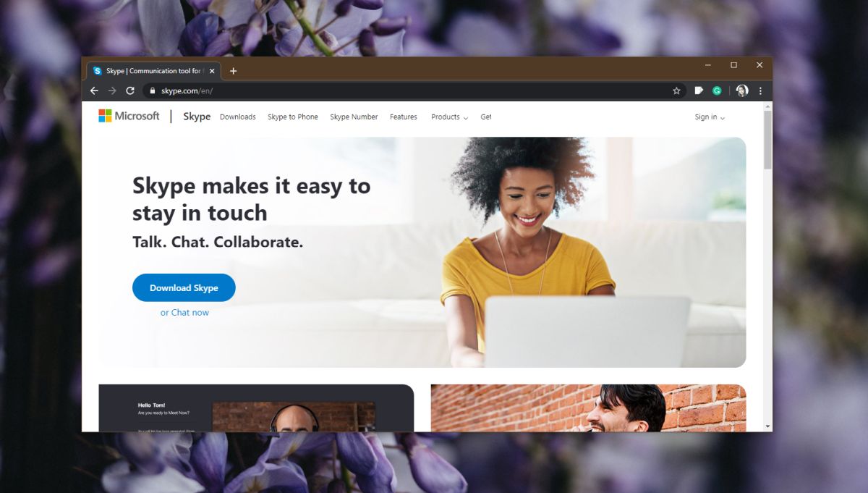Image resolution: width=868 pixels, height=493 pixels.
Task: Open the Chrome three-dot menu
Action: click(x=760, y=90)
